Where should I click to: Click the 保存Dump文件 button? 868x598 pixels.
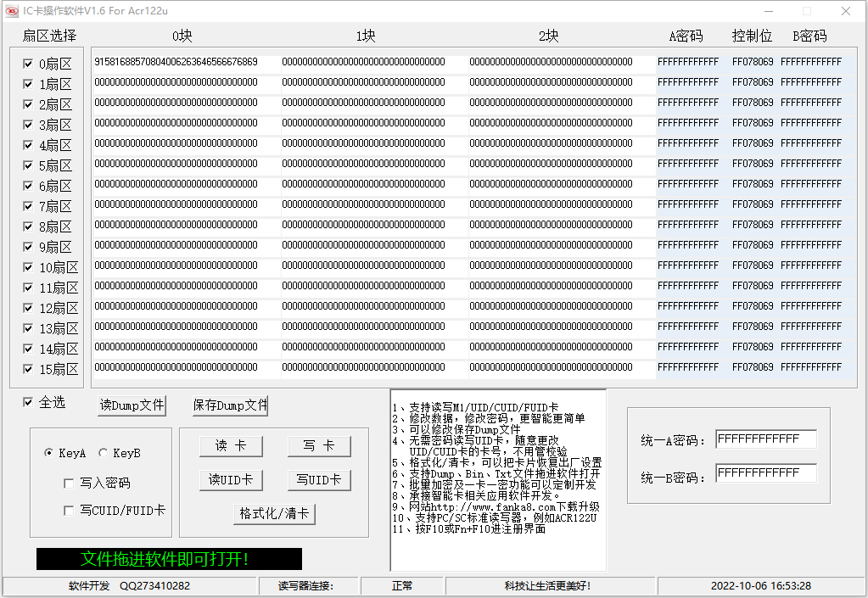[x=230, y=405]
